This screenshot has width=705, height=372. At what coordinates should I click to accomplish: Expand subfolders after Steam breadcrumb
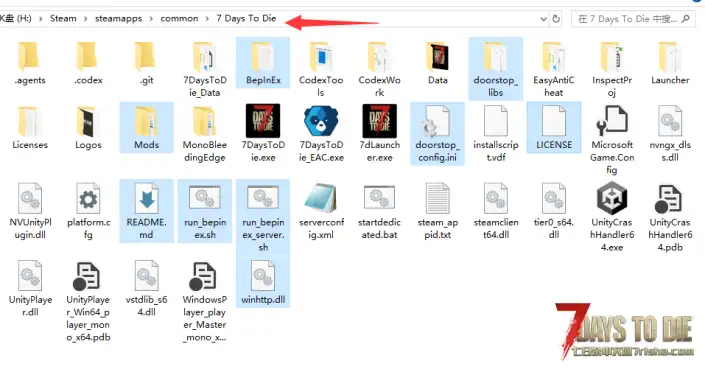click(85, 19)
